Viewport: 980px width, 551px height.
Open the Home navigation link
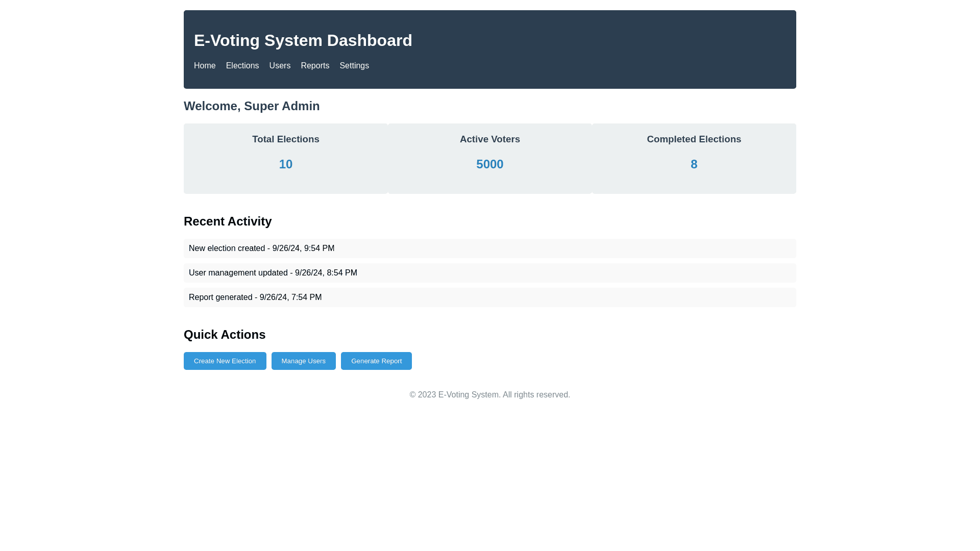tap(205, 66)
